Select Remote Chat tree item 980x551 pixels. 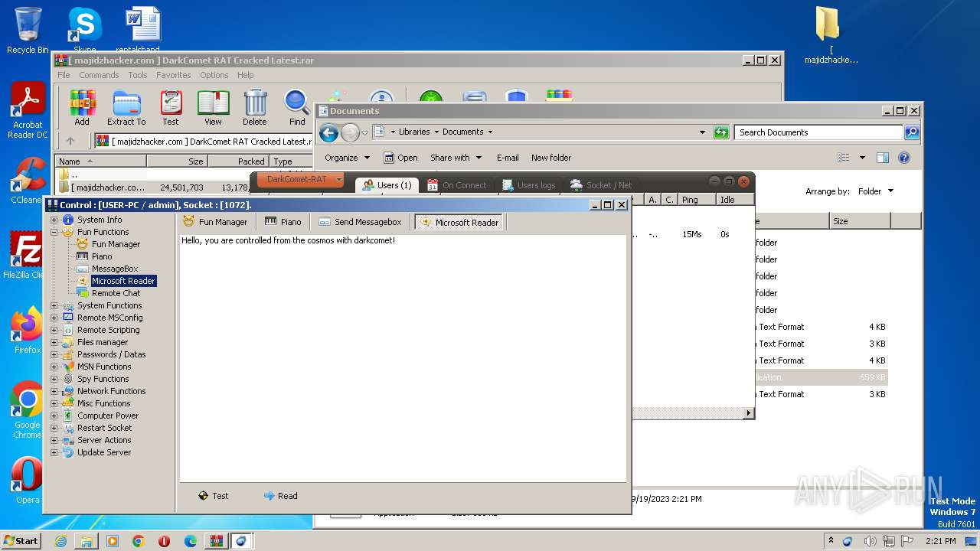[x=116, y=293]
